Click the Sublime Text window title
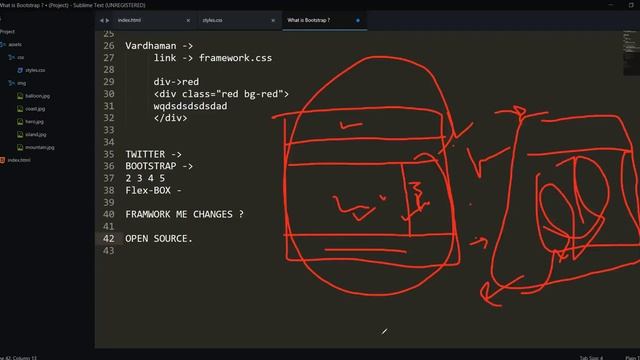640x360 pixels. (73, 5)
